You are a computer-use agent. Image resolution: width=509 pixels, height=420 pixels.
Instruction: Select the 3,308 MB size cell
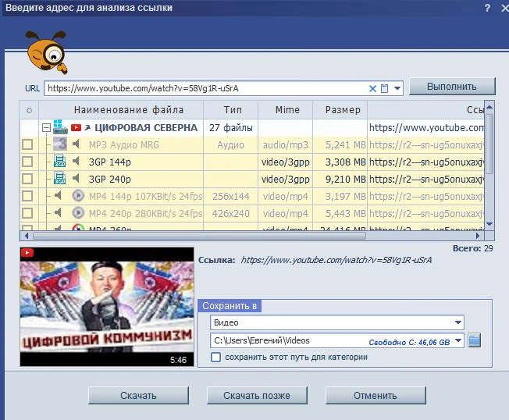pos(340,162)
